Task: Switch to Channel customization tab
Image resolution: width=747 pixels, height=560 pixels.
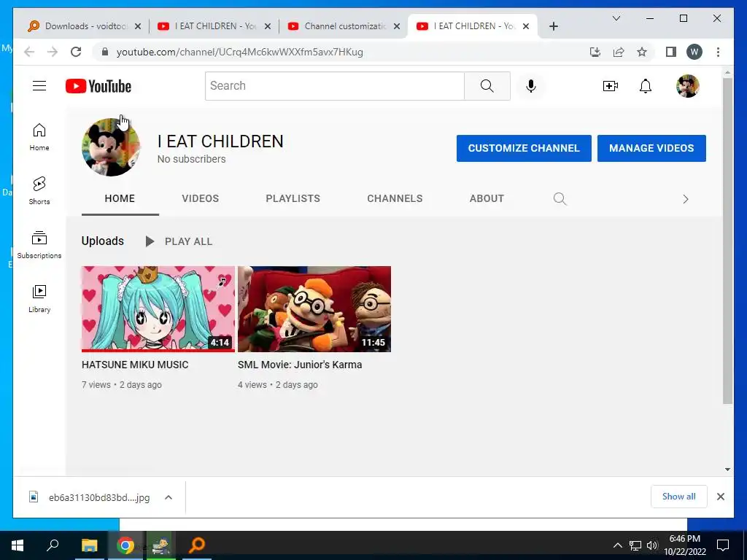Action: tap(344, 26)
